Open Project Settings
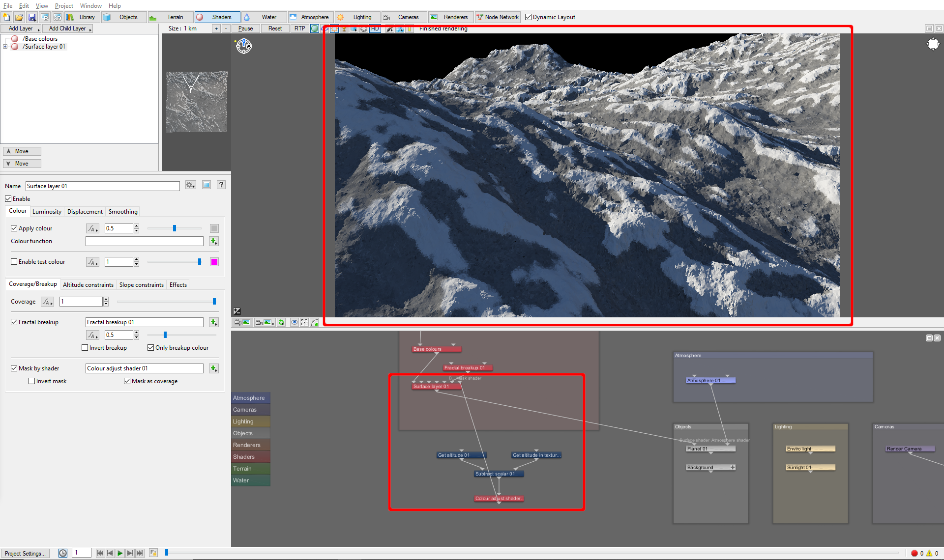Screen dimensions: 944x560 (26, 554)
